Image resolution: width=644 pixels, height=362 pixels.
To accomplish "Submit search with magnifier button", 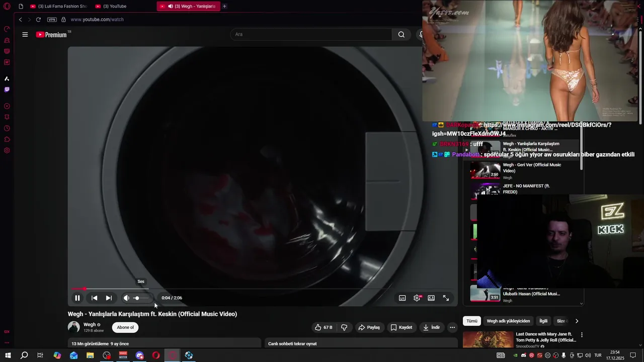I will coord(401,35).
